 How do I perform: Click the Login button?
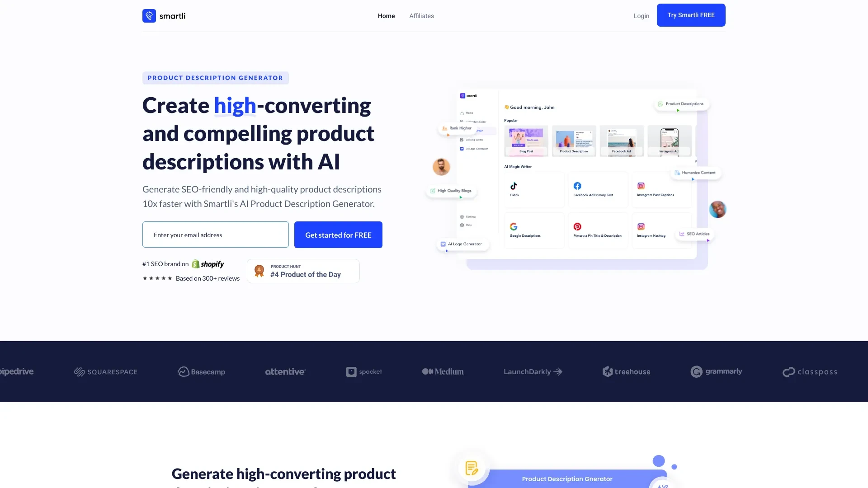[x=642, y=15]
